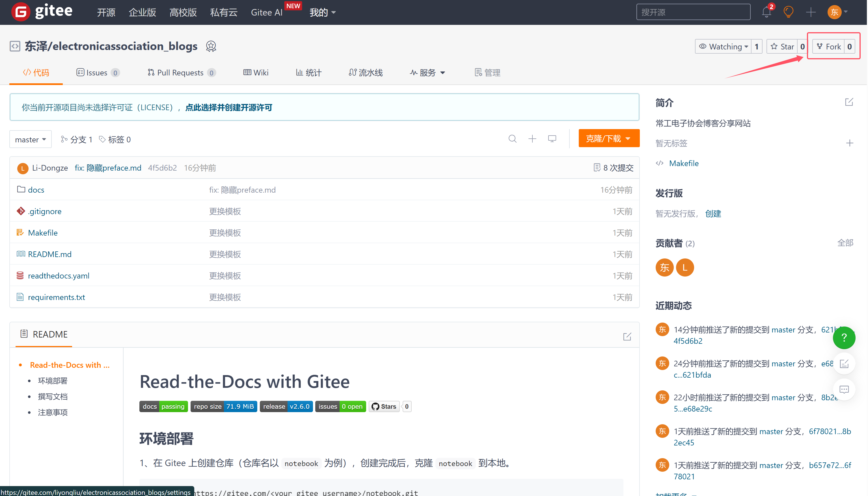Switch to the 代码 tab
Screen dimensions: 868x496
(x=36, y=73)
